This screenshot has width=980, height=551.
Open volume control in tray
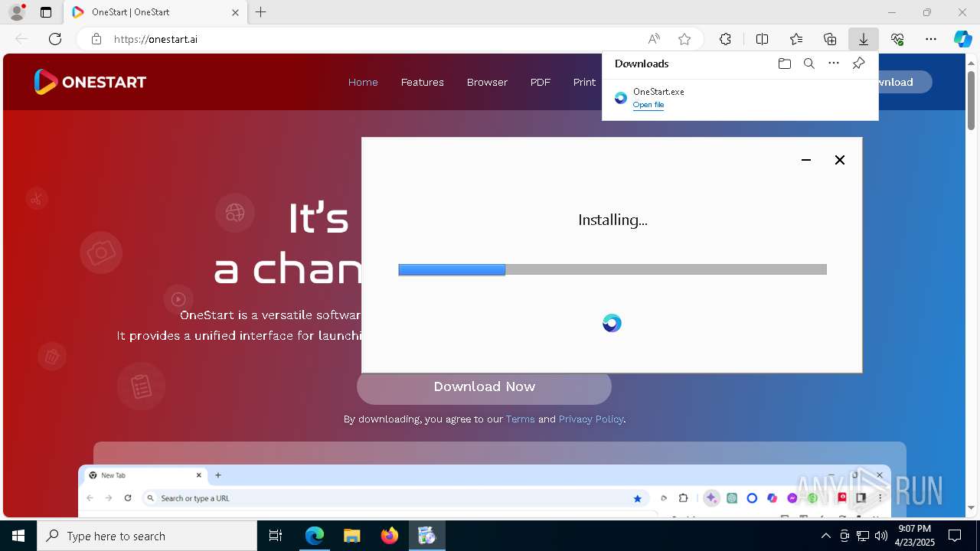pyautogui.click(x=881, y=536)
